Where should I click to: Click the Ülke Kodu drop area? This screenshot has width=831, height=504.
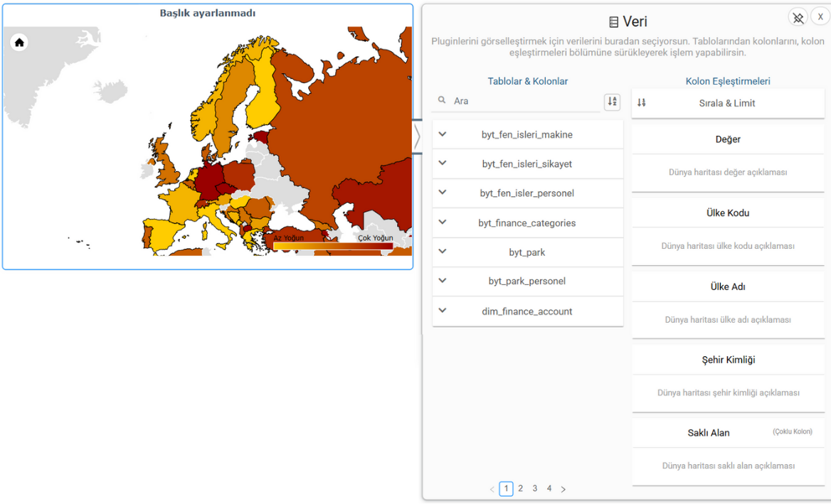tap(727, 246)
